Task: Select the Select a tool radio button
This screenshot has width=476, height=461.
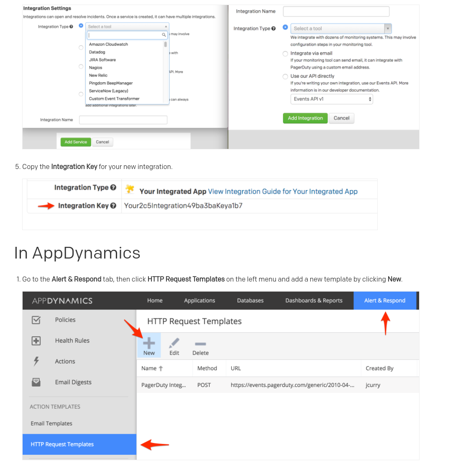Action: (x=285, y=28)
